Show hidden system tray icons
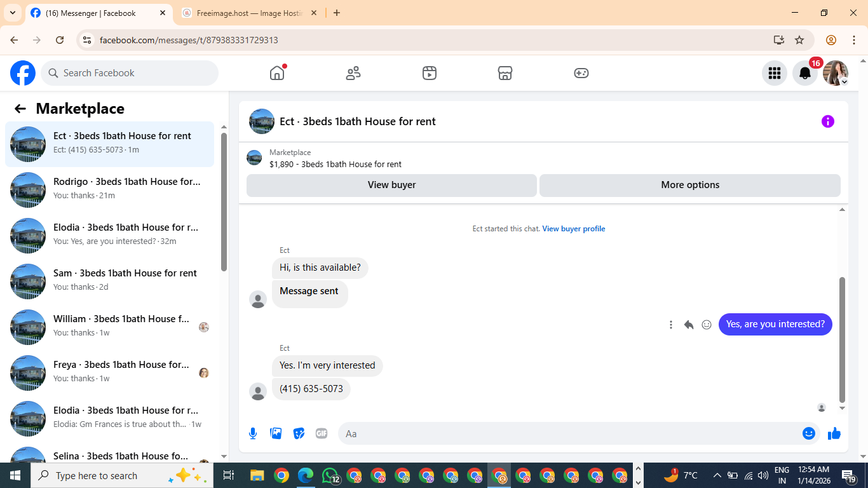Image resolution: width=868 pixels, height=488 pixels. (x=717, y=475)
